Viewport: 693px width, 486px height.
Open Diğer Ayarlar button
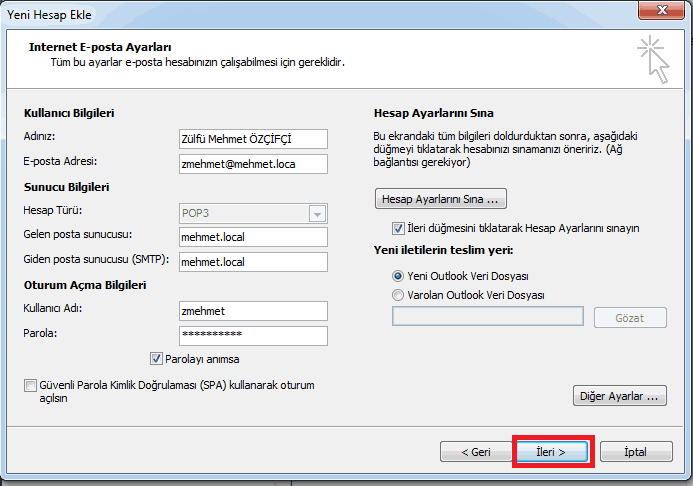[620, 396]
